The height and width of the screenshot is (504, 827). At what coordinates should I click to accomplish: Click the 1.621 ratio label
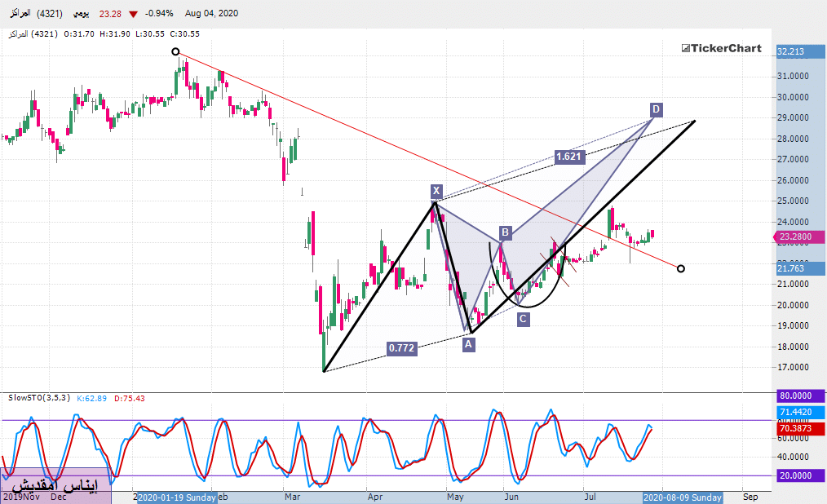click(568, 157)
